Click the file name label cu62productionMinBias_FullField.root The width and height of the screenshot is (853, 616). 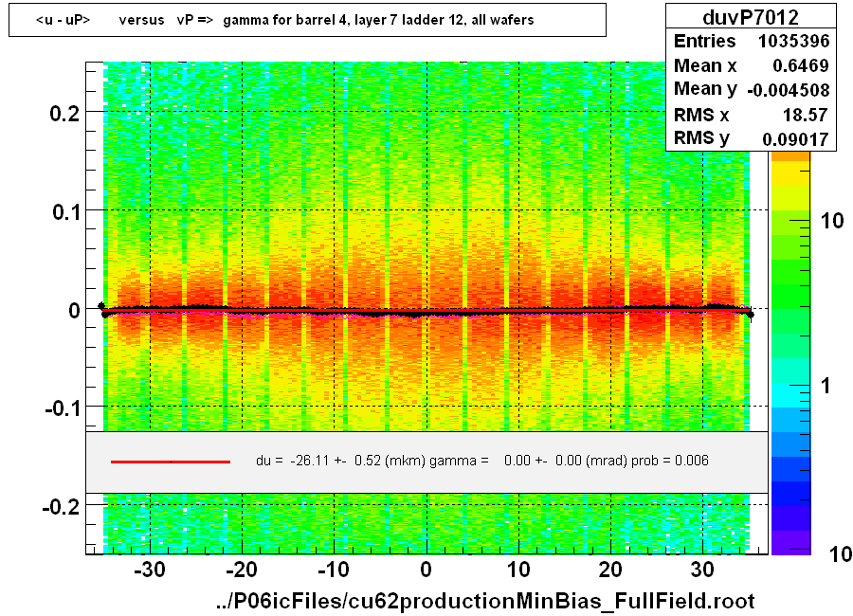point(485,601)
